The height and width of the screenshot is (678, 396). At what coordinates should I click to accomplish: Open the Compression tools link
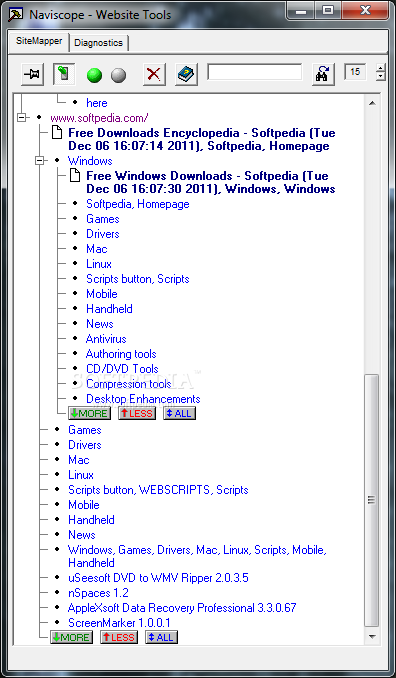click(x=129, y=384)
